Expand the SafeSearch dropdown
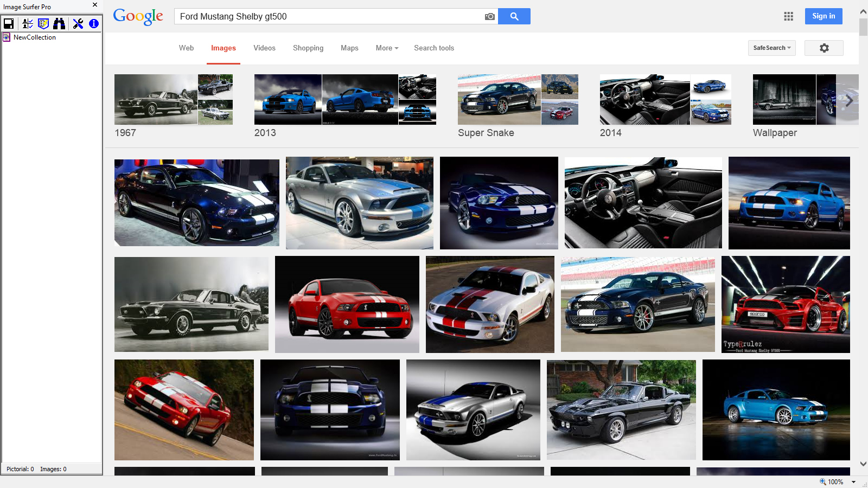Viewport: 868px width, 488px height. [x=771, y=48]
